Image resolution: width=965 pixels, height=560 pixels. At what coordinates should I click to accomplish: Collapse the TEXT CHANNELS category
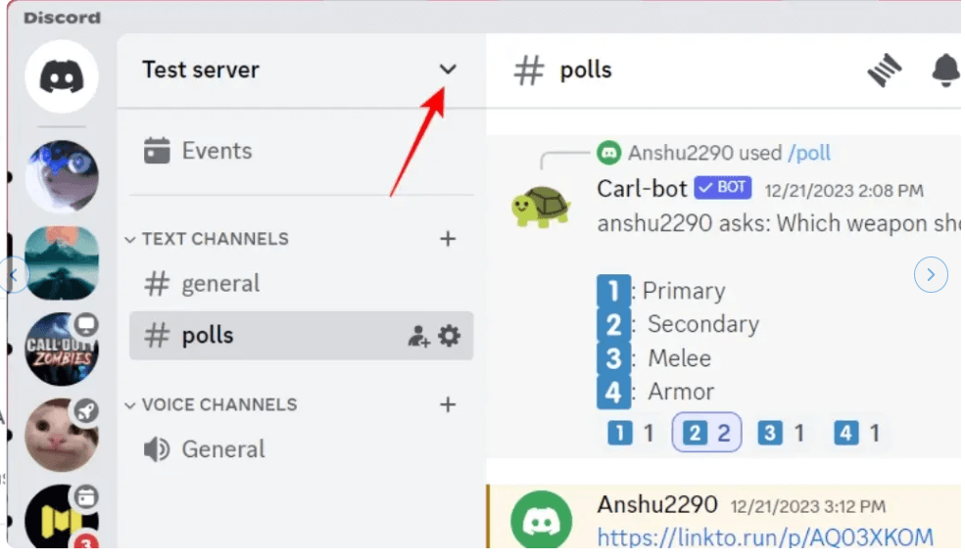tap(215, 239)
